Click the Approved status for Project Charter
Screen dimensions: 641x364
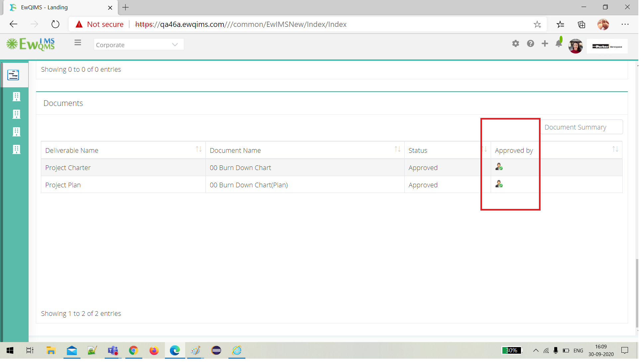click(x=423, y=168)
